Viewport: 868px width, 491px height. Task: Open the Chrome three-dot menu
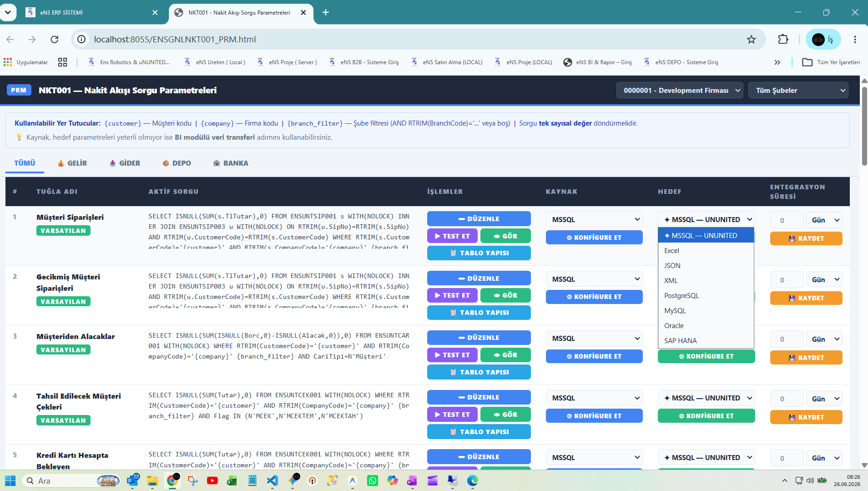click(x=855, y=40)
